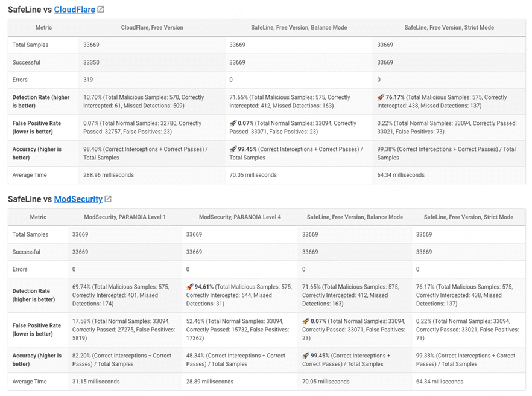Click the 69.74% detection rate cell

pyautogui.click(x=124, y=295)
